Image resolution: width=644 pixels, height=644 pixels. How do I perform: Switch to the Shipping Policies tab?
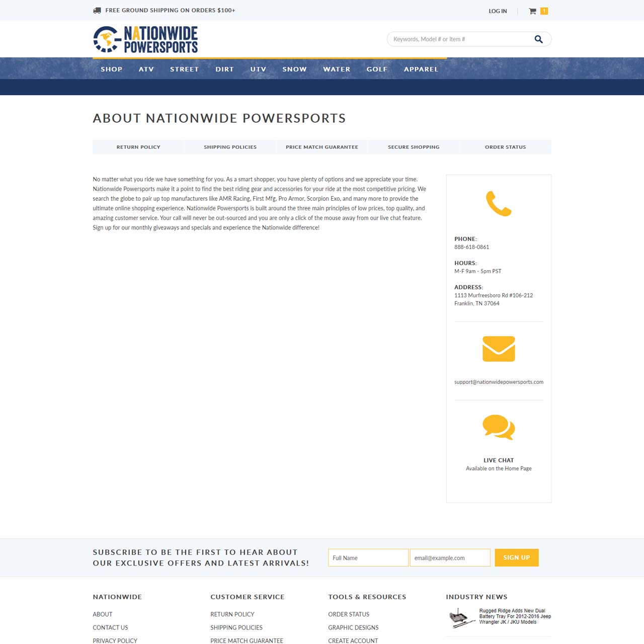click(x=230, y=147)
